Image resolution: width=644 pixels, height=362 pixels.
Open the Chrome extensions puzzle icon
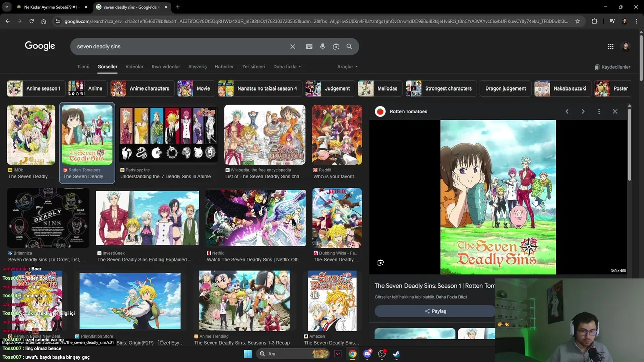595,21
